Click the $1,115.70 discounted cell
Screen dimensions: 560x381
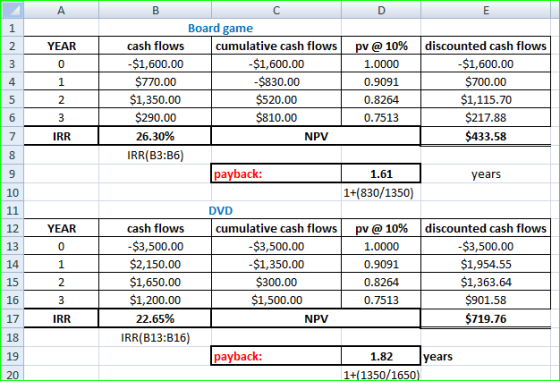(x=486, y=99)
